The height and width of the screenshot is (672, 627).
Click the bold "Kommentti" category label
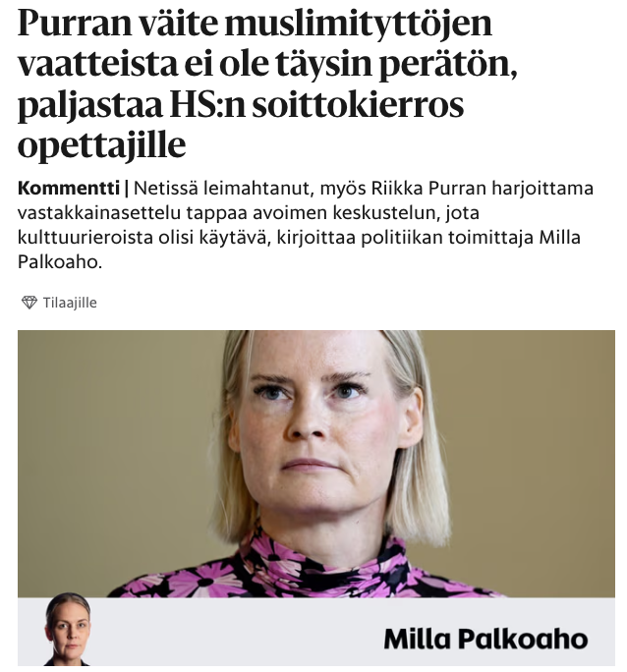click(69, 189)
